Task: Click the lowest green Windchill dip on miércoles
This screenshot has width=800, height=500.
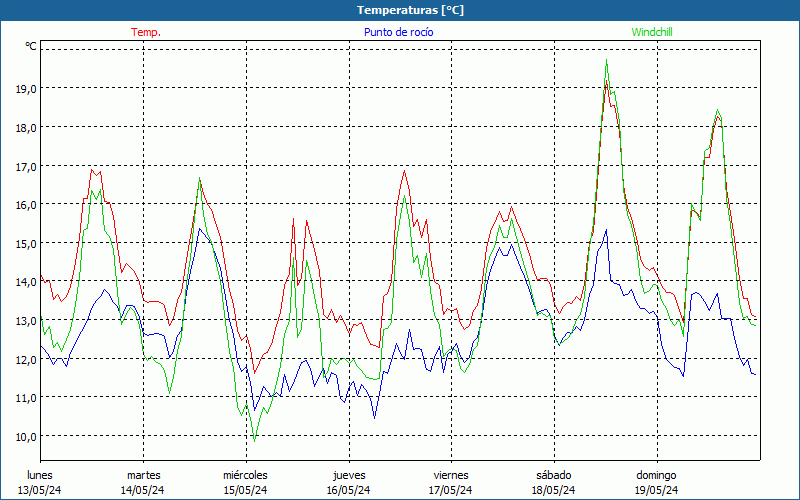Action: [x=254, y=441]
